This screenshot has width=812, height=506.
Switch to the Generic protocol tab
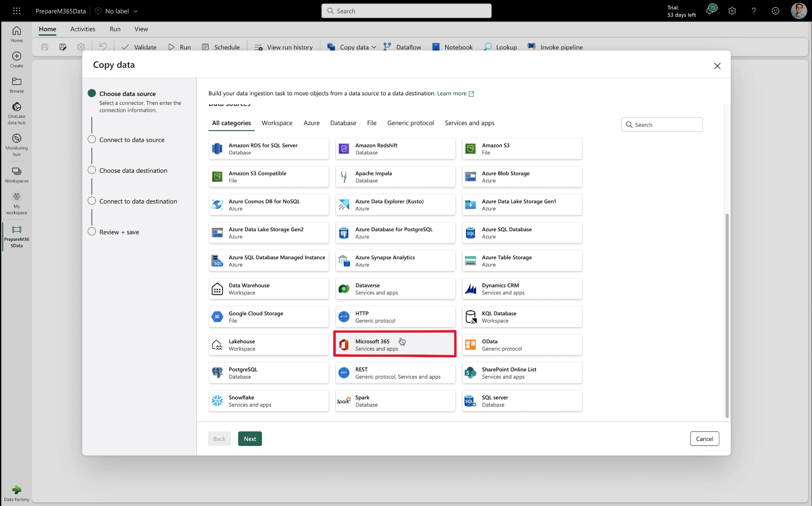pos(410,123)
